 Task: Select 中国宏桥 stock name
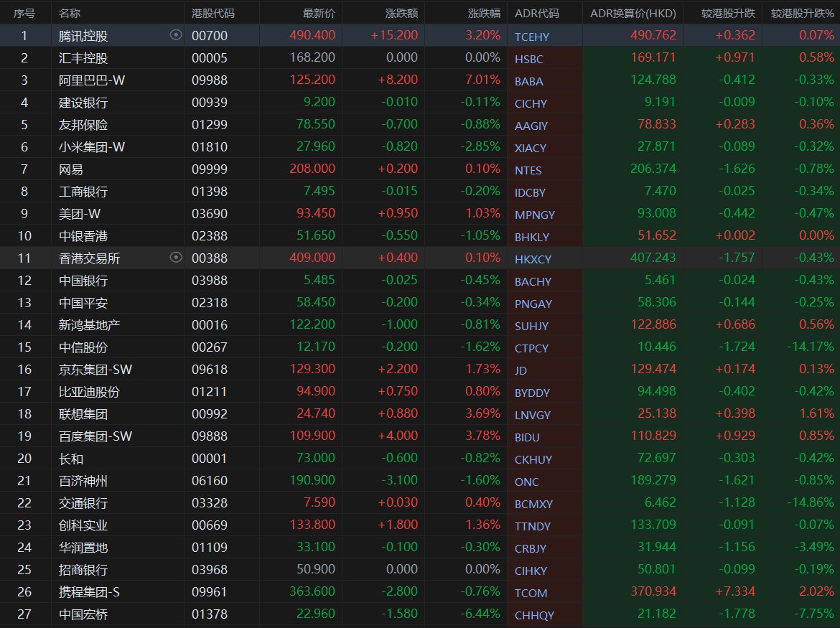(83, 614)
